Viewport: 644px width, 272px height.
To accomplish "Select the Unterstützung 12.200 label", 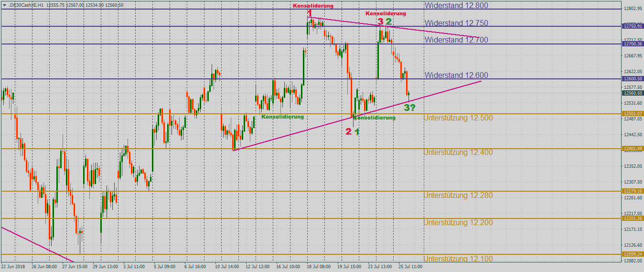I will (458, 222).
